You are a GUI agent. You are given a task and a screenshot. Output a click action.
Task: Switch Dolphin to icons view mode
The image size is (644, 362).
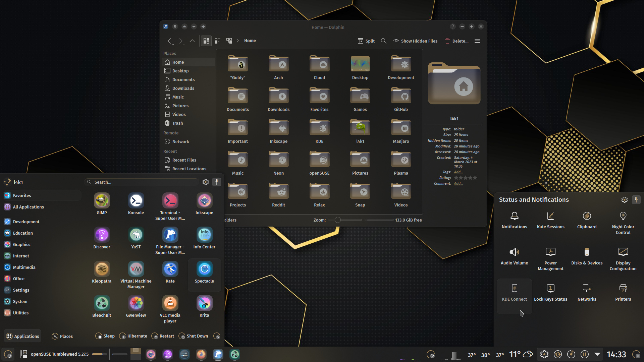tap(206, 41)
